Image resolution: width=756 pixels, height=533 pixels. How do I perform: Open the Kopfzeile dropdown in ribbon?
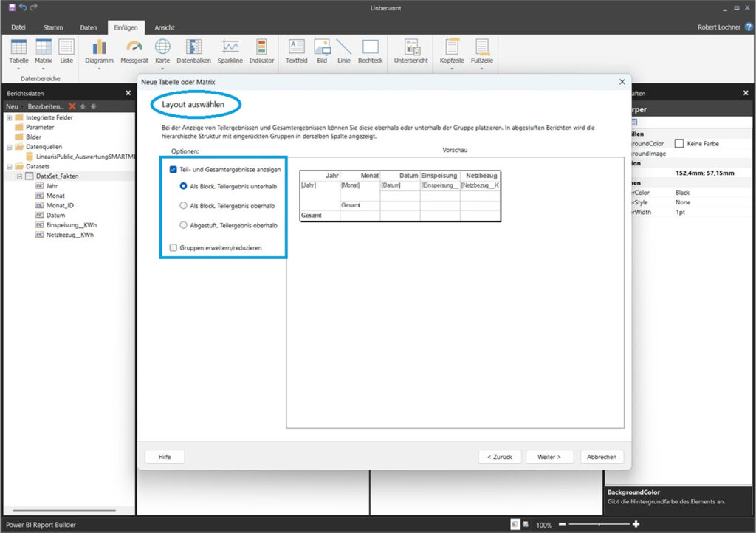click(451, 69)
